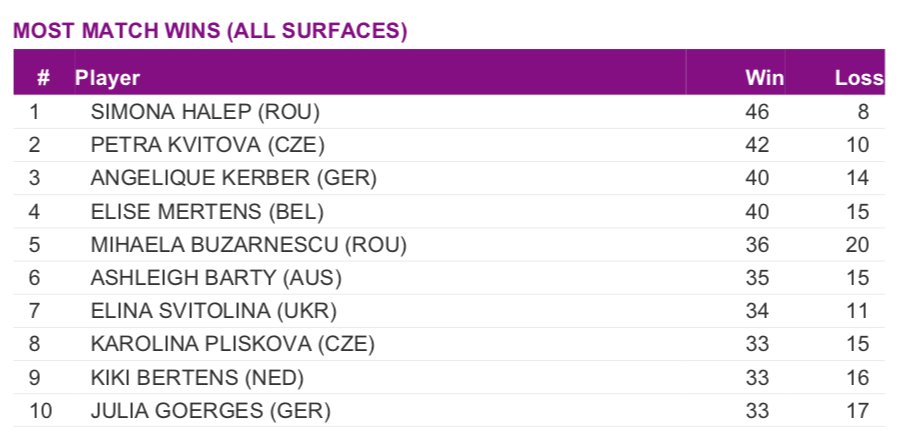900x444 pixels.
Task: Click Mihaela Buzarnescu (ROU) player name
Action: (x=248, y=244)
